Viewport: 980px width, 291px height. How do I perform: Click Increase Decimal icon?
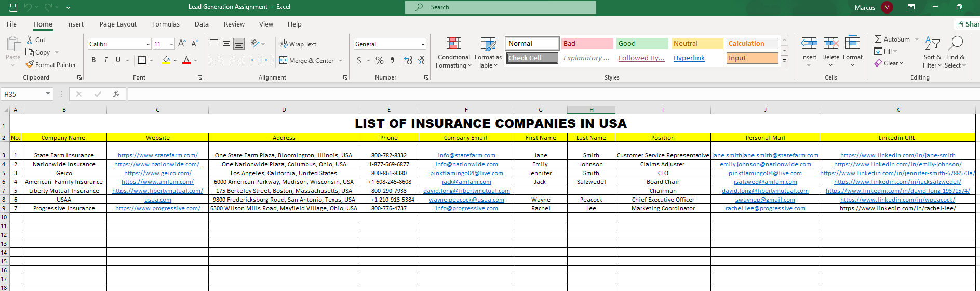[x=408, y=60]
